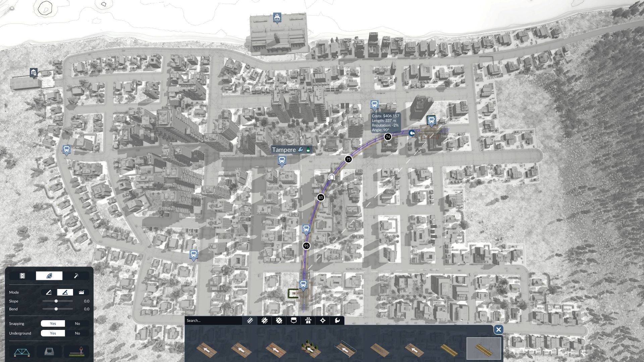Choose the truss bridge type

pos(22,352)
